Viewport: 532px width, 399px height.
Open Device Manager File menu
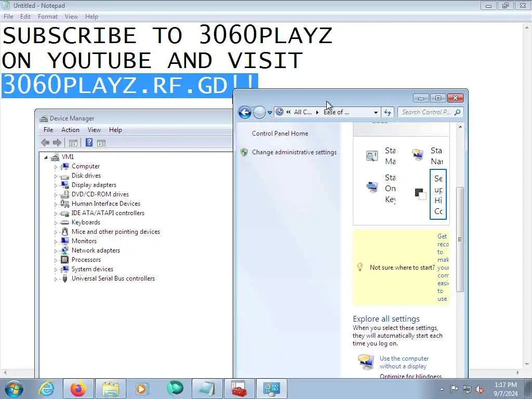tap(48, 130)
